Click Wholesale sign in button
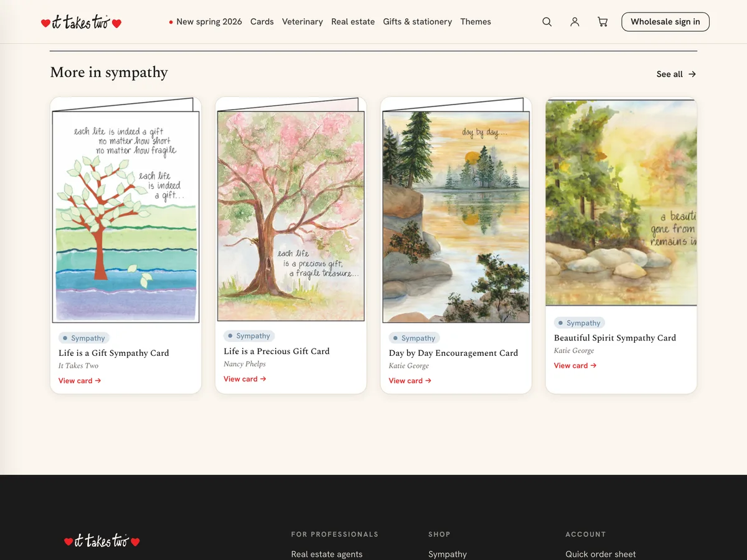The height and width of the screenshot is (560, 747). click(665, 22)
